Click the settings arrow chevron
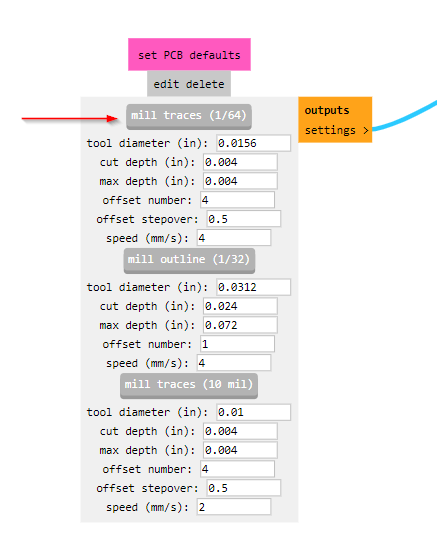 366,130
